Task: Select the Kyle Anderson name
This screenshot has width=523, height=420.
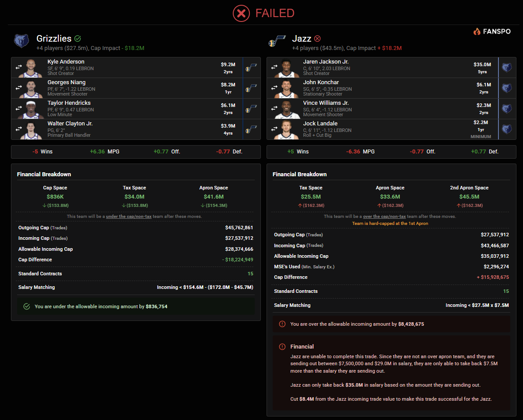Action: [x=66, y=62]
